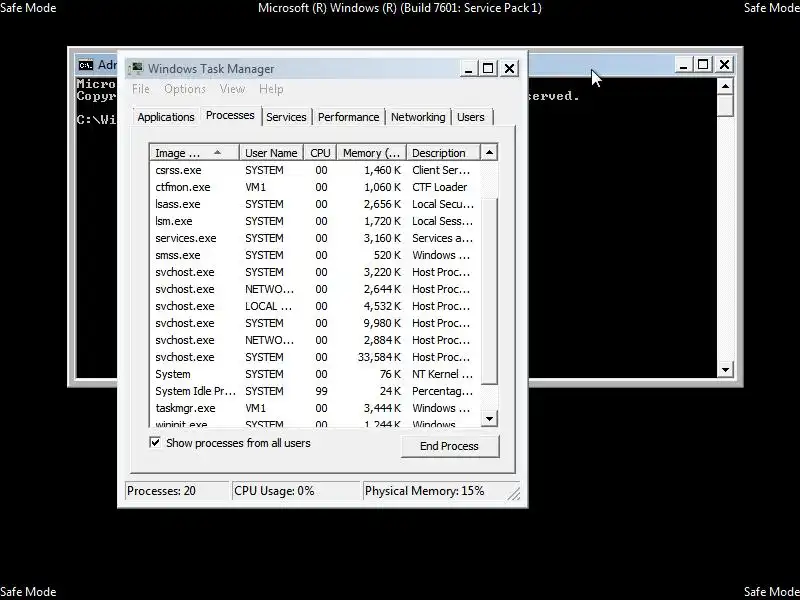Image resolution: width=800 pixels, height=600 pixels.
Task: Select svchost.exe using 2,884 K memory
Action: [x=315, y=340]
